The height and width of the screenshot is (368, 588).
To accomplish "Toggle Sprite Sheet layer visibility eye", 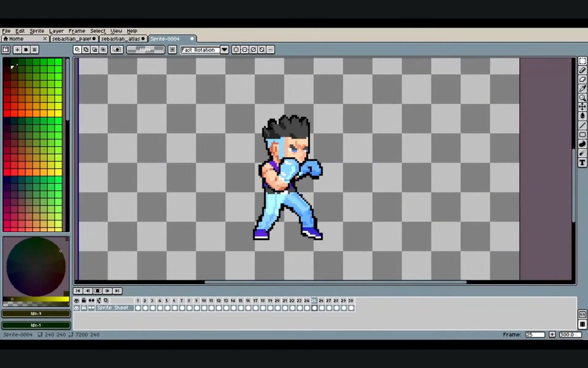I will (x=77, y=308).
